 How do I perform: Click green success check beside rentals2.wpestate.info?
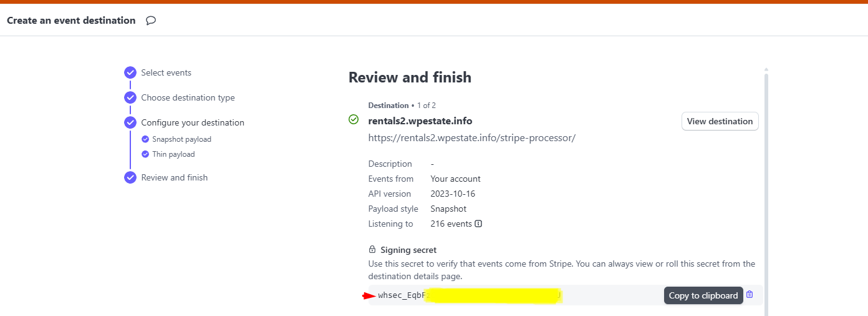(x=354, y=119)
